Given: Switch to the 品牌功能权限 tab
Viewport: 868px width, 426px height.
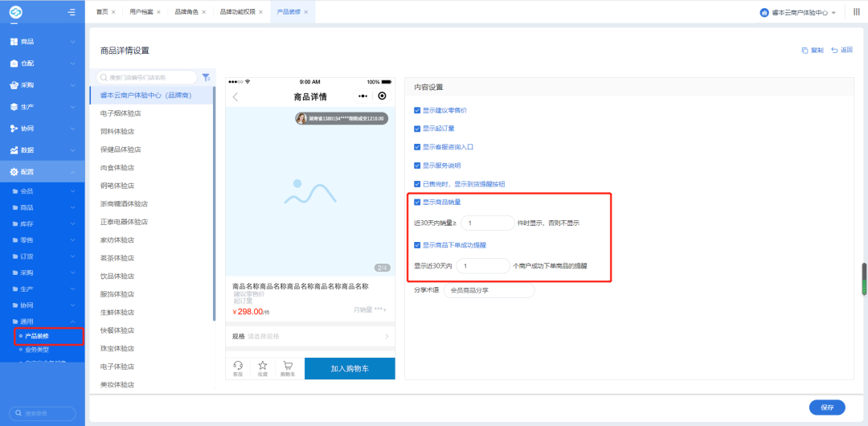Looking at the screenshot, I should 237,11.
